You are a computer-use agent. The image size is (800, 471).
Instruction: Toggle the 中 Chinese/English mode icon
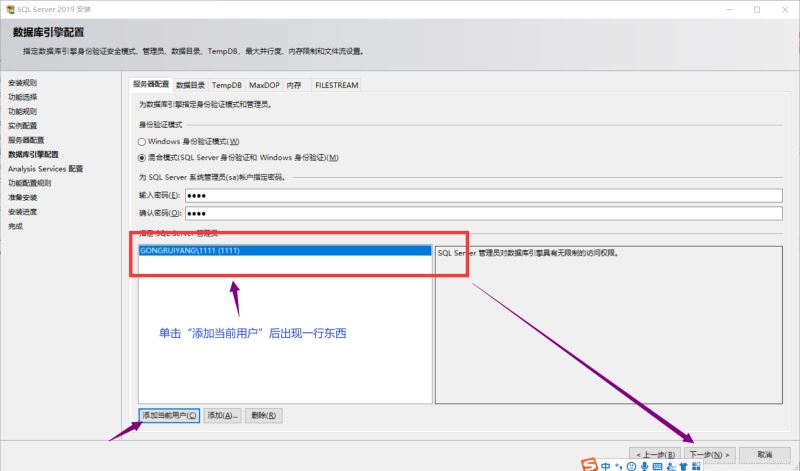[x=606, y=466]
